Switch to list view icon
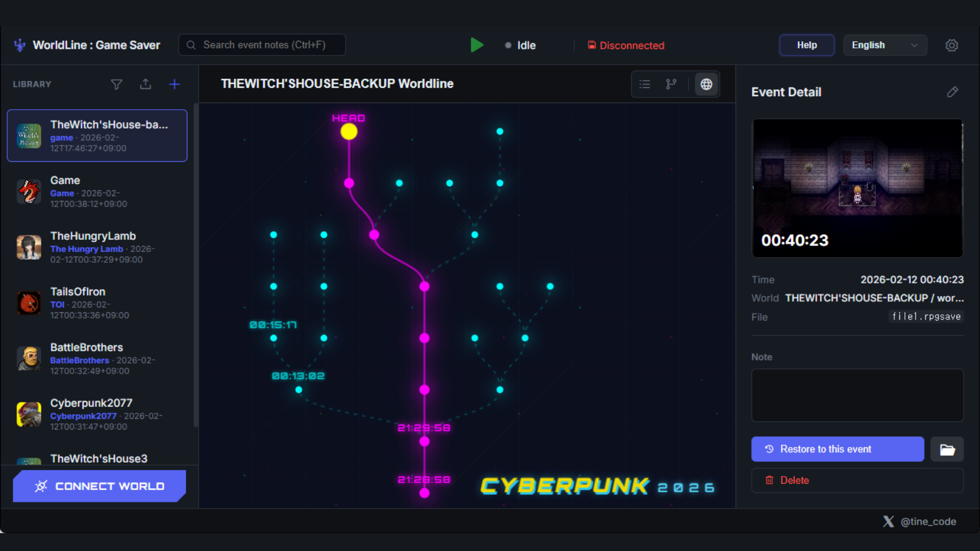The height and width of the screenshot is (551, 980). 645,84
